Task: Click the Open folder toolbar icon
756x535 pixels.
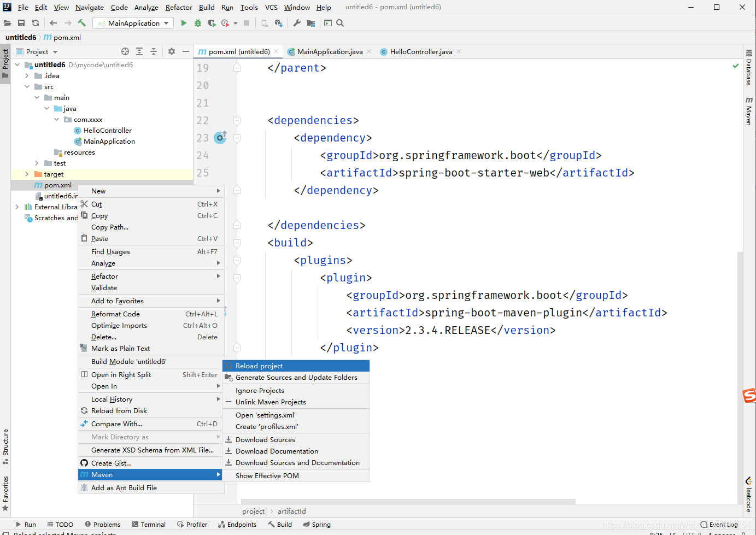Action: coord(7,23)
